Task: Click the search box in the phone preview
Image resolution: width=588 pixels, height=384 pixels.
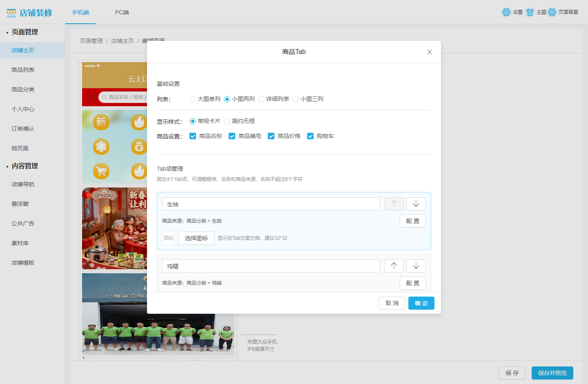Action: (x=123, y=97)
